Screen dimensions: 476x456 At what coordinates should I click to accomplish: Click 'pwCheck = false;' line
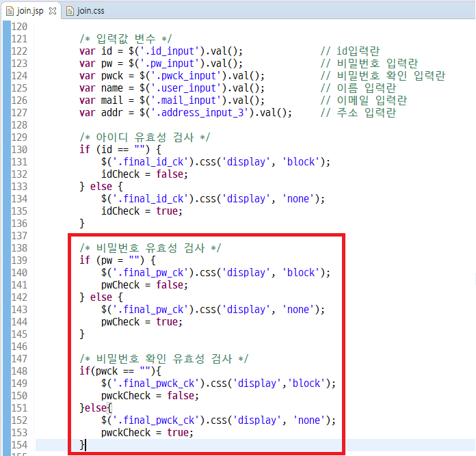tap(144, 285)
